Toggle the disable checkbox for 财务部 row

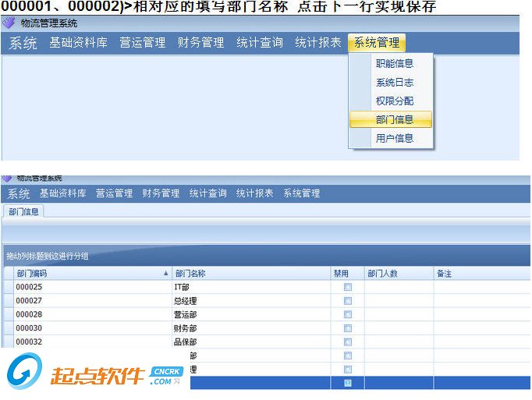[347, 328]
